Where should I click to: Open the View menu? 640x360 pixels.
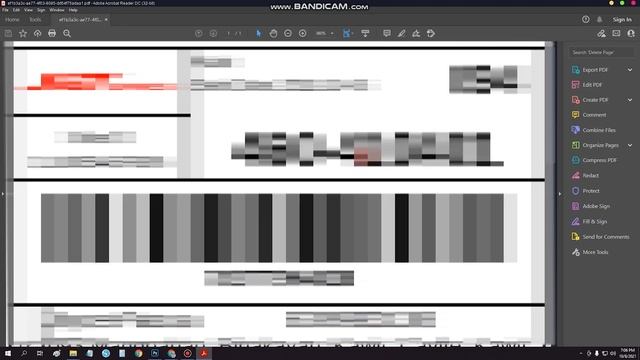(28, 10)
